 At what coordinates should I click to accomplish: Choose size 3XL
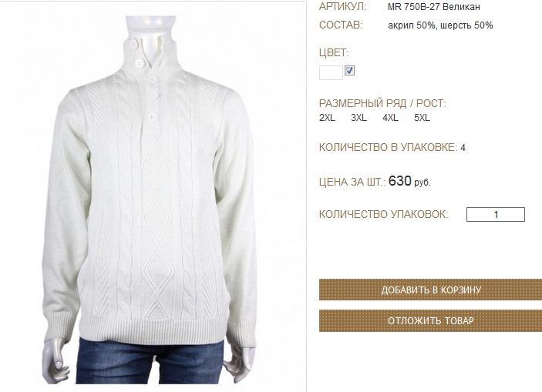tap(359, 118)
